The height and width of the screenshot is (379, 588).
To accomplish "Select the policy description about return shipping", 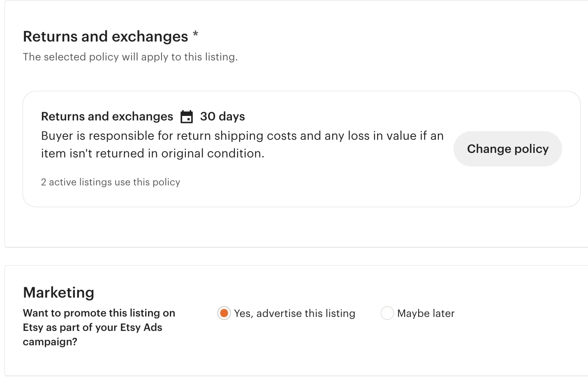I will point(242,144).
